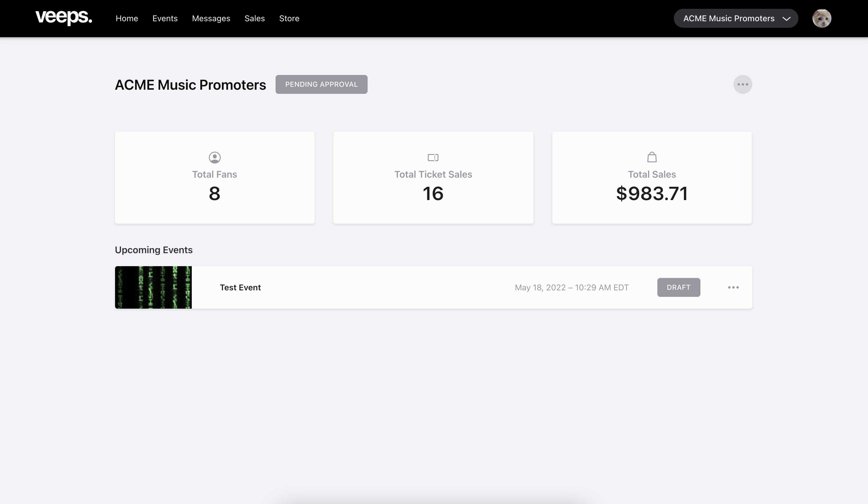Viewport: 868px width, 504px height.
Task: Click the Messages tab in navigation
Action: pos(211,18)
